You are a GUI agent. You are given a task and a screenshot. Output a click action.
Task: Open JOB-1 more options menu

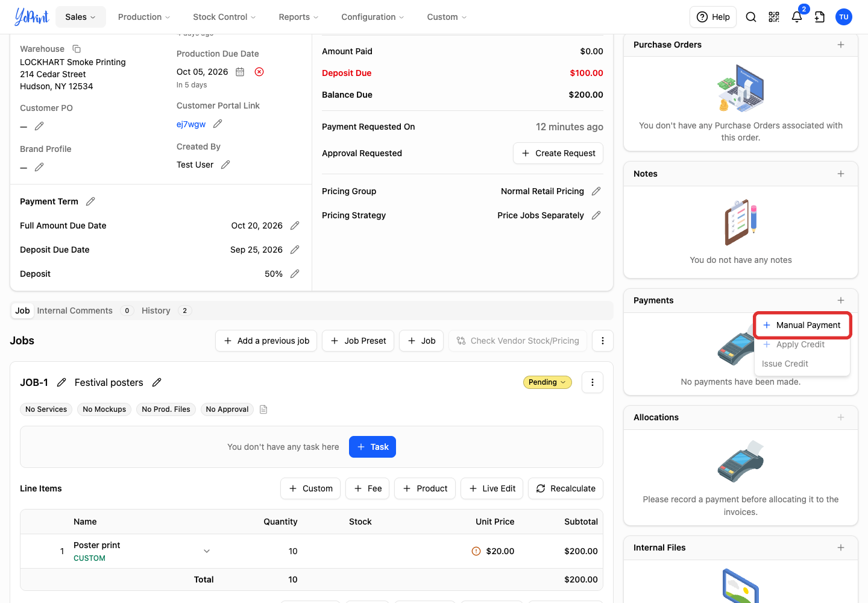coord(593,382)
